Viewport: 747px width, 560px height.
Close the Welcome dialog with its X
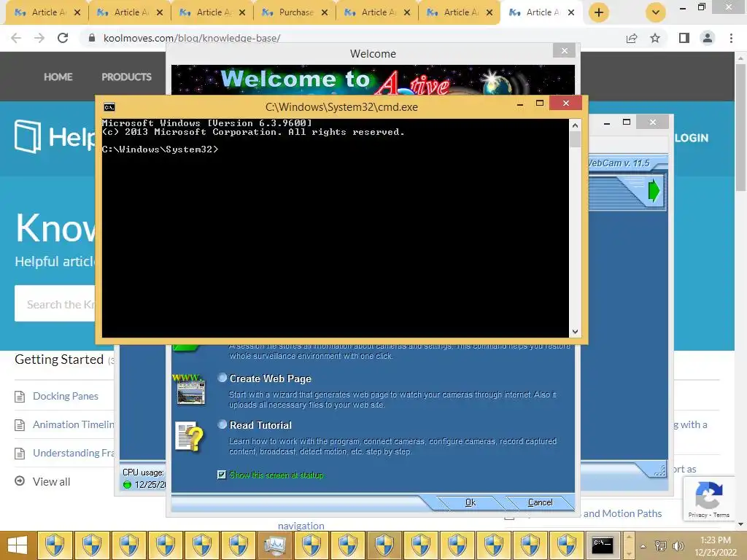[x=564, y=50]
